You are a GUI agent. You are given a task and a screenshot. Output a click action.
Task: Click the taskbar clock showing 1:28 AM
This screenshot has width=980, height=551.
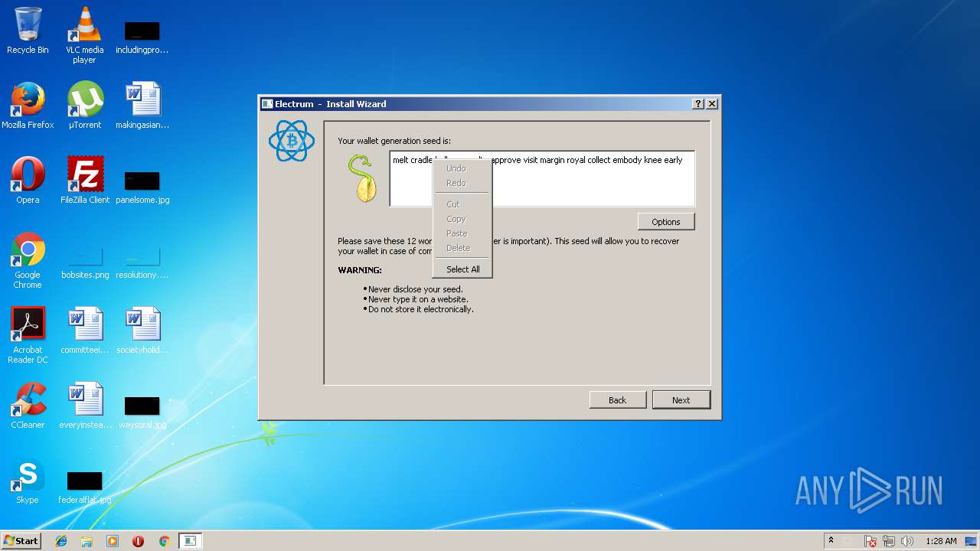tap(941, 541)
